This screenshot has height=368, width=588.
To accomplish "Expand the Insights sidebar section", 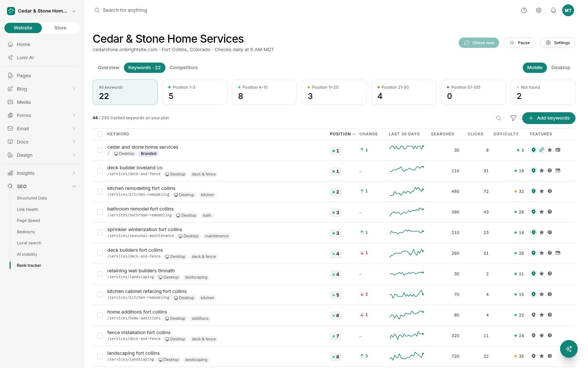I will coord(74,173).
